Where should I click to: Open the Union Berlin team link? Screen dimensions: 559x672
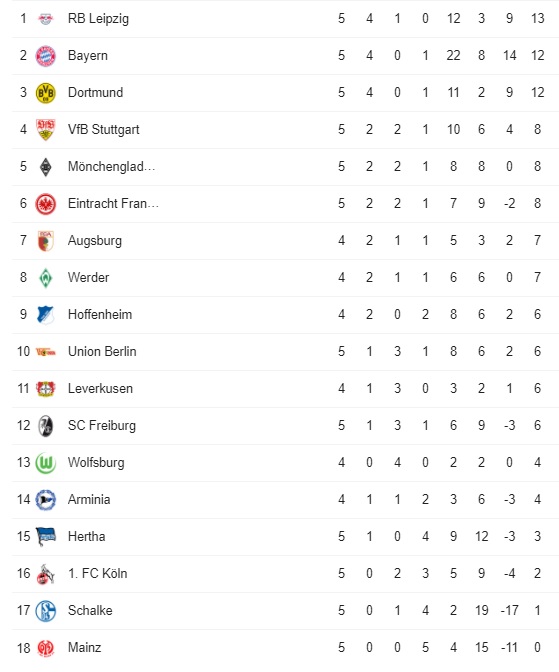(102, 351)
